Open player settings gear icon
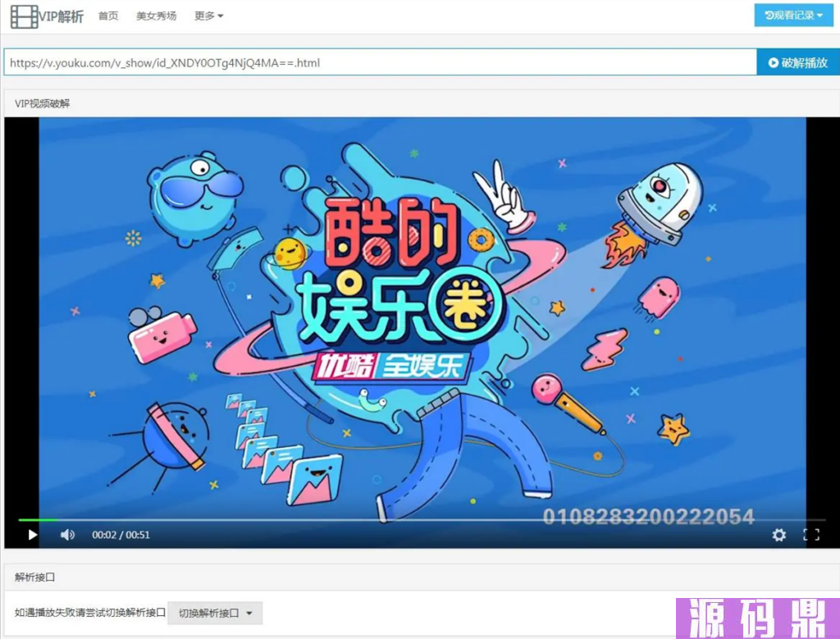Image resolution: width=840 pixels, height=639 pixels. [x=779, y=535]
